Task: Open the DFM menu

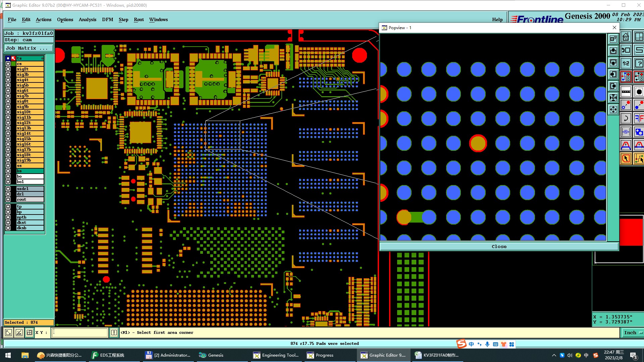Action: [107, 19]
